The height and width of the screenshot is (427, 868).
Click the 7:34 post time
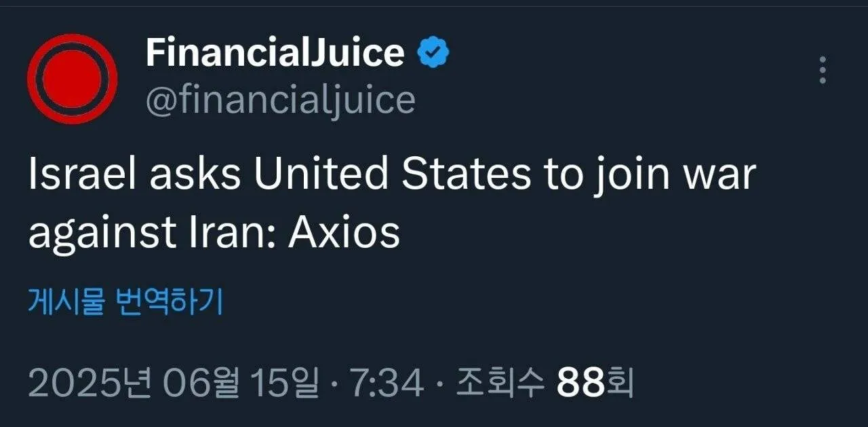click(385, 384)
